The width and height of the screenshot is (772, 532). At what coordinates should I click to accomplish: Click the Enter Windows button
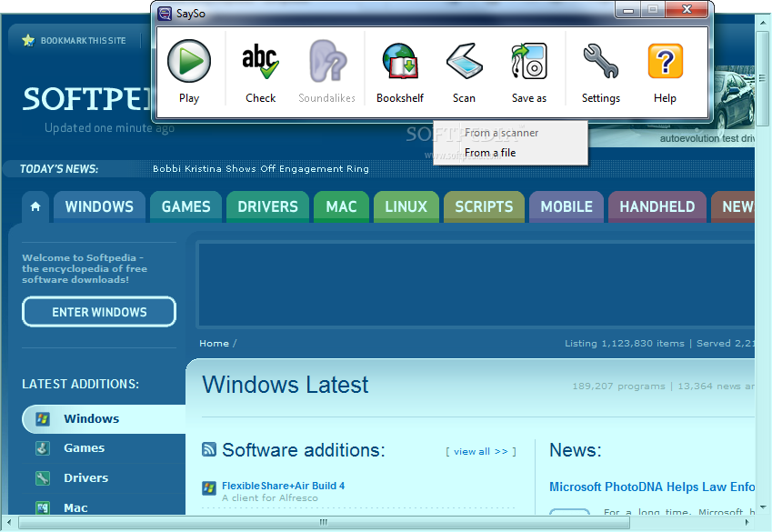pyautogui.click(x=99, y=312)
